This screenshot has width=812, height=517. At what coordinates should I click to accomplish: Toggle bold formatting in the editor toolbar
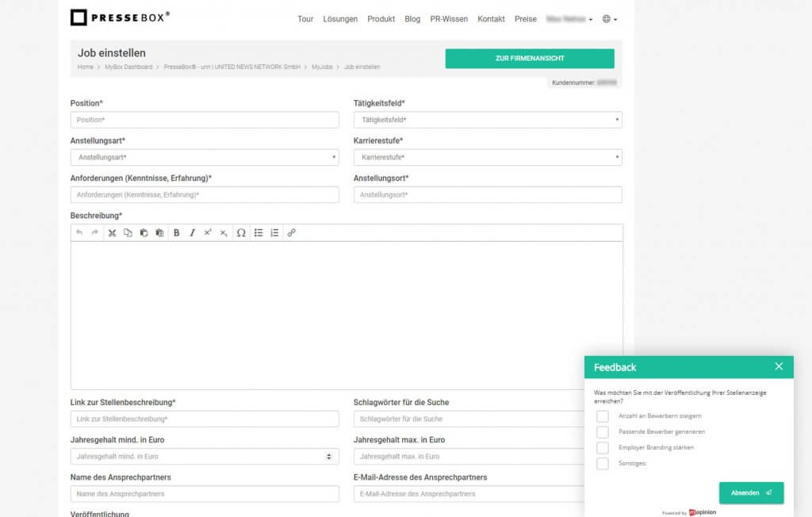pos(176,232)
